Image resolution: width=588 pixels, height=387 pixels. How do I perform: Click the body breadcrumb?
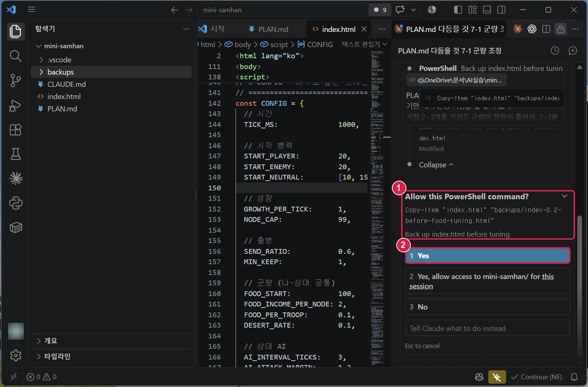click(238, 45)
